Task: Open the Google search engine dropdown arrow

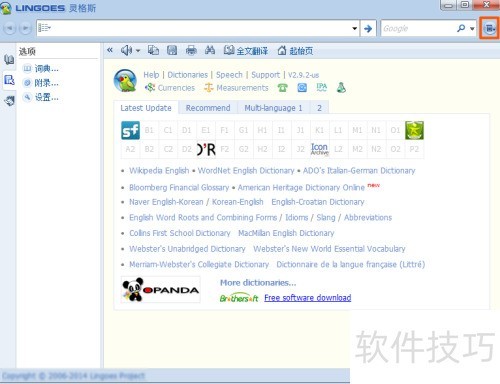Action: click(472, 29)
